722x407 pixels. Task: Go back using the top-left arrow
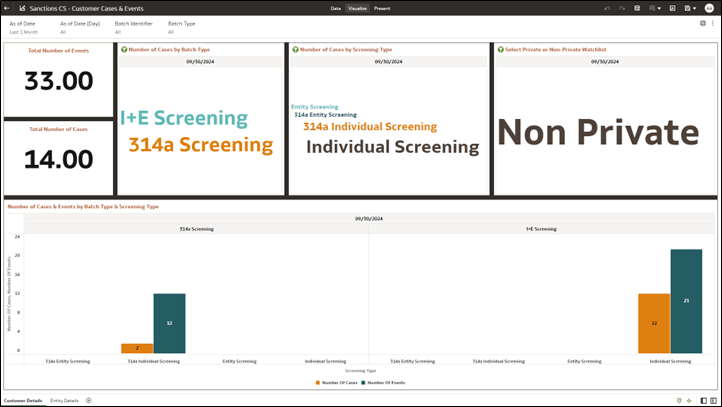[x=6, y=8]
